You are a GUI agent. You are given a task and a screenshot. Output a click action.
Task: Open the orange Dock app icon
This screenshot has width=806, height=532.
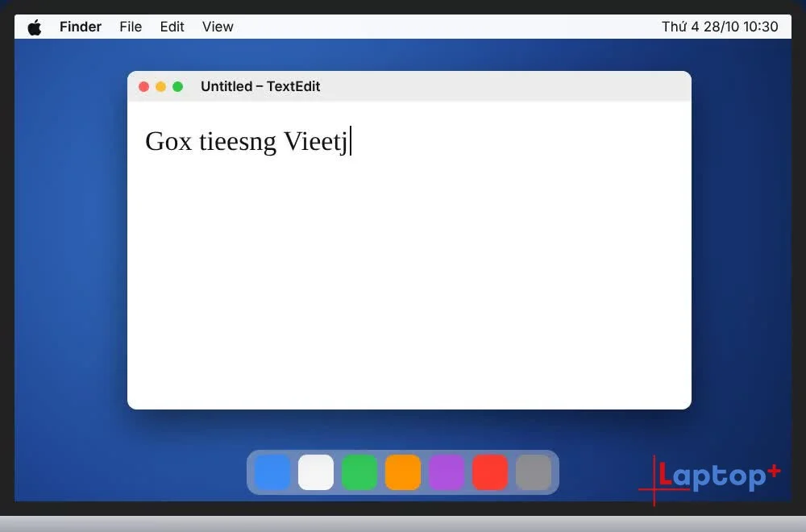(x=403, y=472)
